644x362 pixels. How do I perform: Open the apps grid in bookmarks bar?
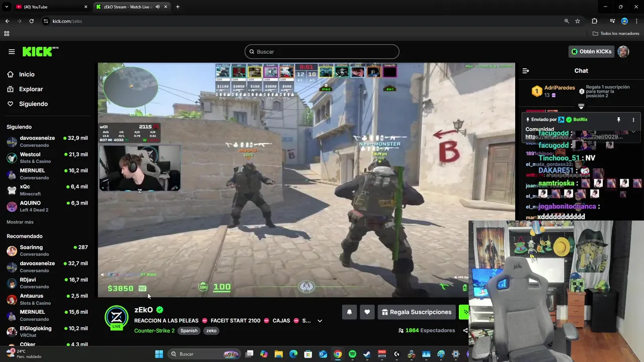[7, 34]
